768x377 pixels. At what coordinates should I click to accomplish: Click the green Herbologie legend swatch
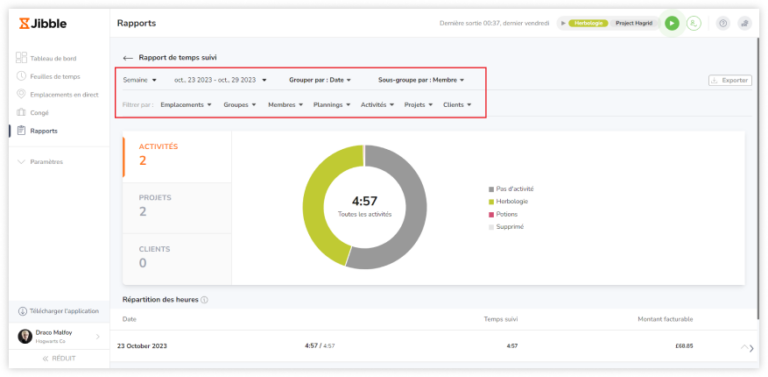[x=491, y=202]
